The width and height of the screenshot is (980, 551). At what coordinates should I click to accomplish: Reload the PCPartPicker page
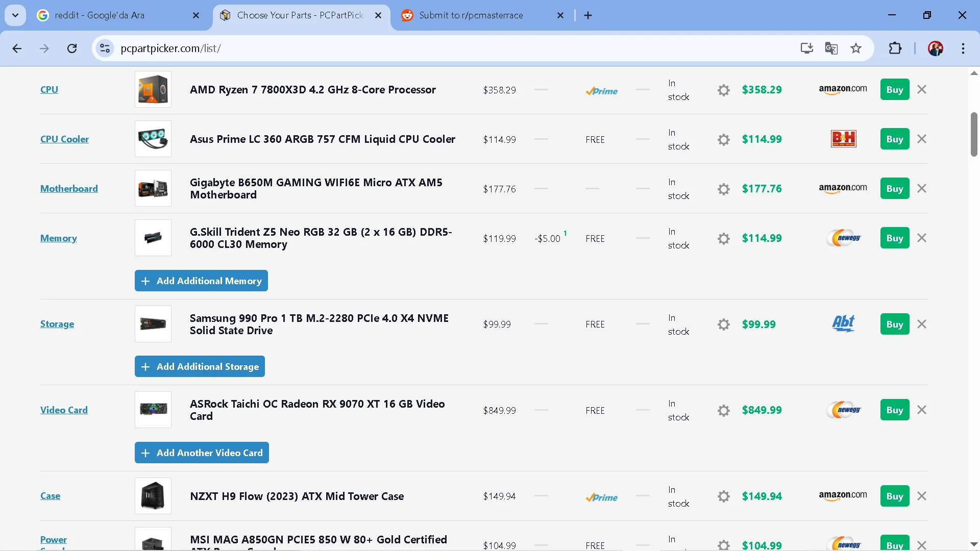(72, 48)
